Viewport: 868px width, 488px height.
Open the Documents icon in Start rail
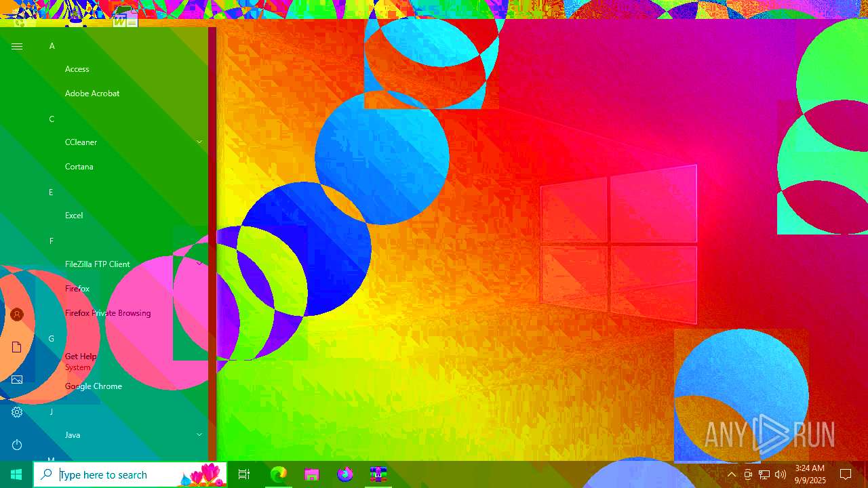coord(17,347)
